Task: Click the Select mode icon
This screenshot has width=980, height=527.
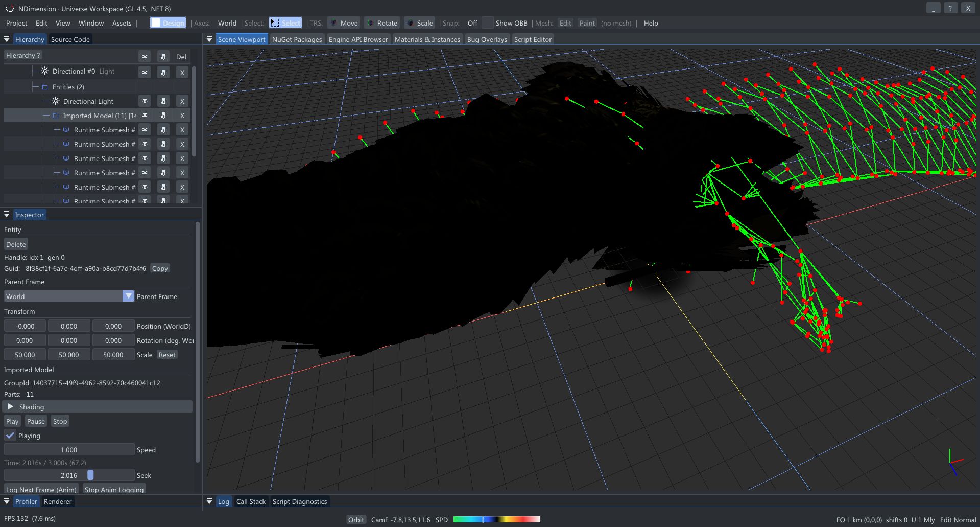Action: (275, 22)
